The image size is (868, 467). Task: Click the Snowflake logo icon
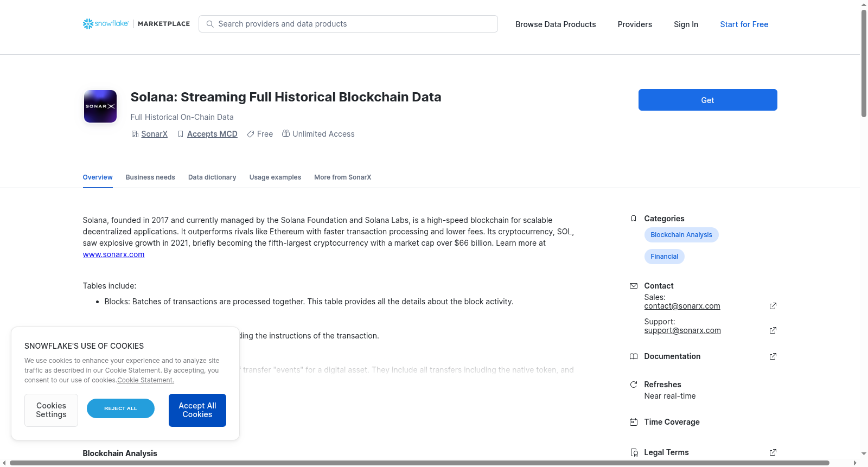(88, 24)
